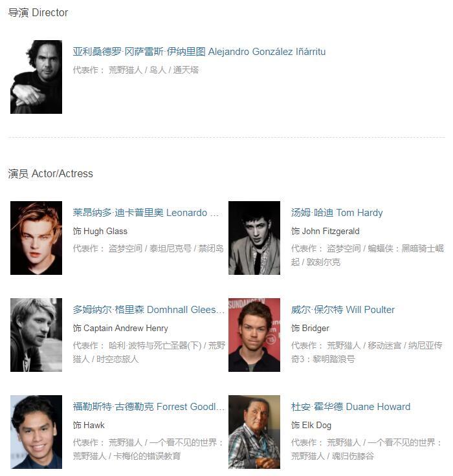
Task: Click the Forrest Goodluck name link
Action: pyautogui.click(x=149, y=407)
